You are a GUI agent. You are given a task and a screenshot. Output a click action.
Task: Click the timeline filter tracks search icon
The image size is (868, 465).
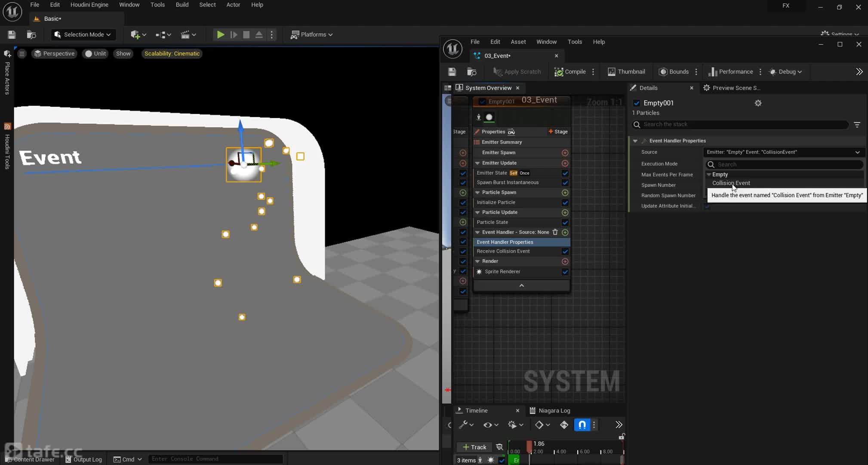[499, 447]
